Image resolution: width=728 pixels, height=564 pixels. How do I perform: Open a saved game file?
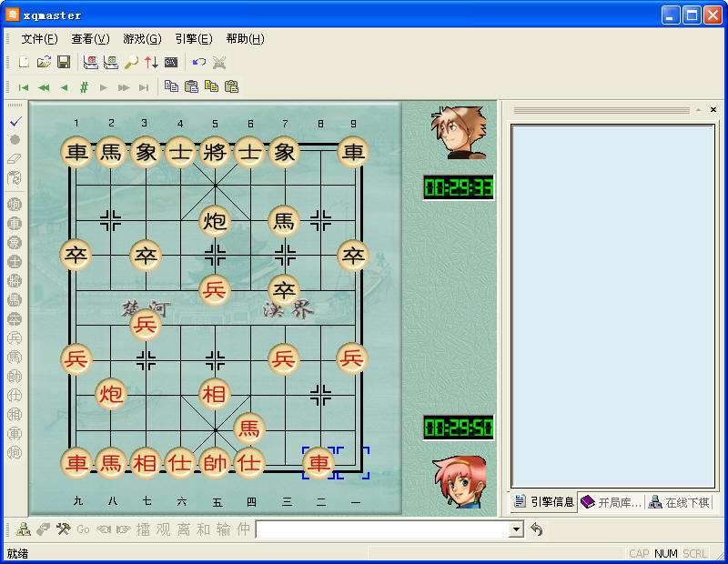(42, 62)
